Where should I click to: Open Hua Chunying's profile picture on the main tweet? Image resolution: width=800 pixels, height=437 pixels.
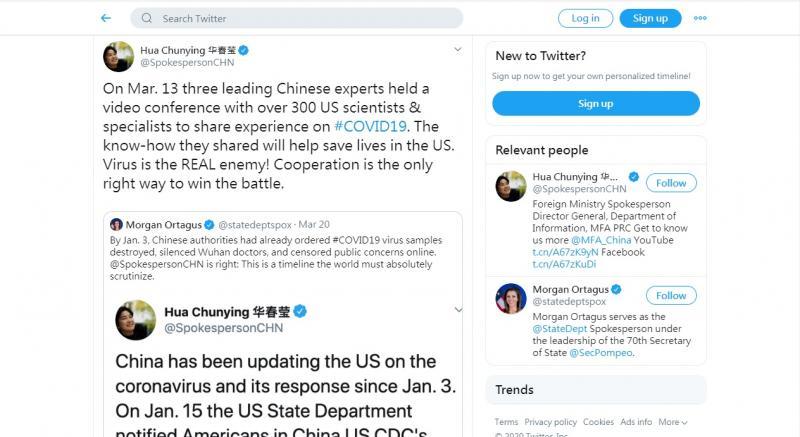(118, 57)
